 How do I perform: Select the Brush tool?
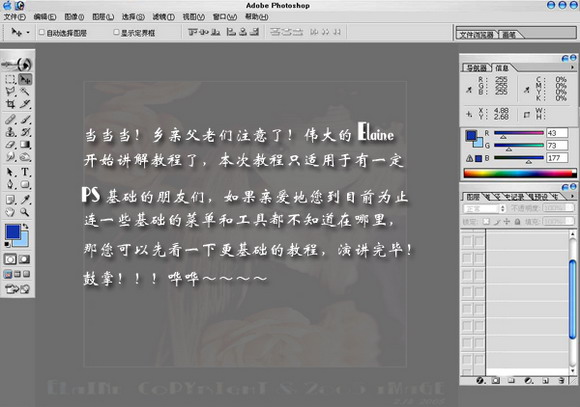click(x=25, y=119)
